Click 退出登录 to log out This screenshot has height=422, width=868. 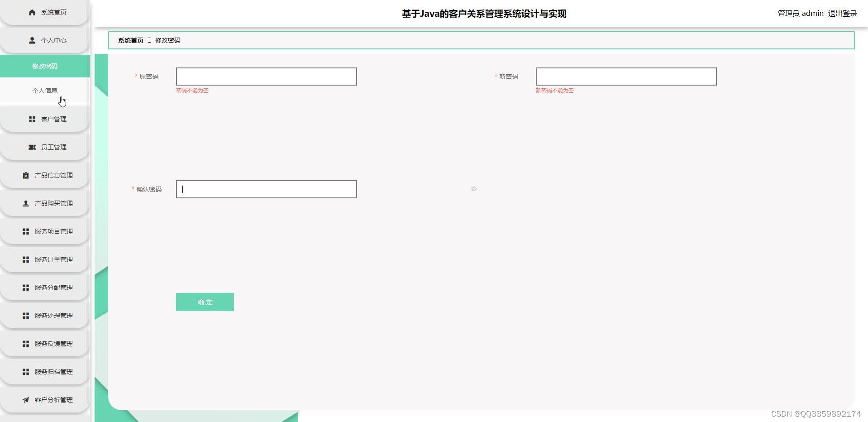click(843, 14)
